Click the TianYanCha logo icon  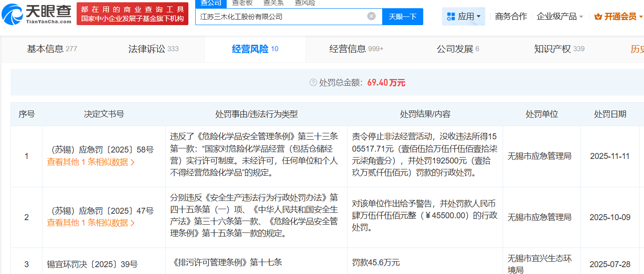pos(12,14)
